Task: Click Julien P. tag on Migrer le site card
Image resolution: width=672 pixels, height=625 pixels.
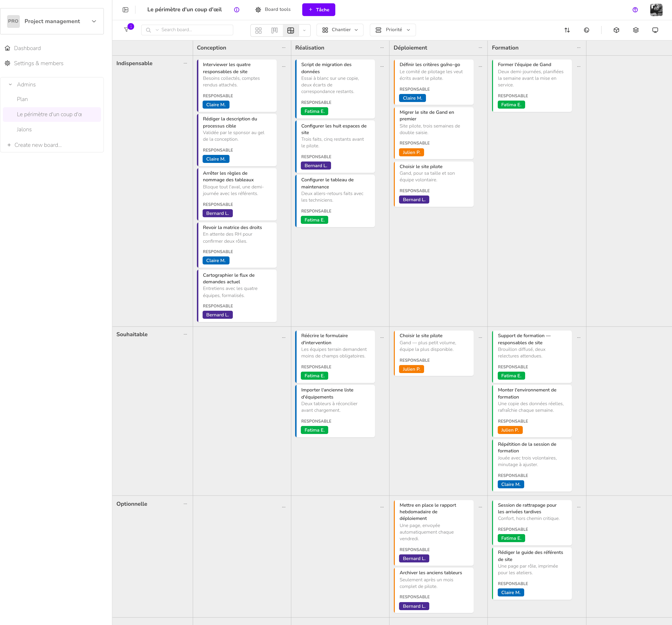Action: [x=411, y=152]
